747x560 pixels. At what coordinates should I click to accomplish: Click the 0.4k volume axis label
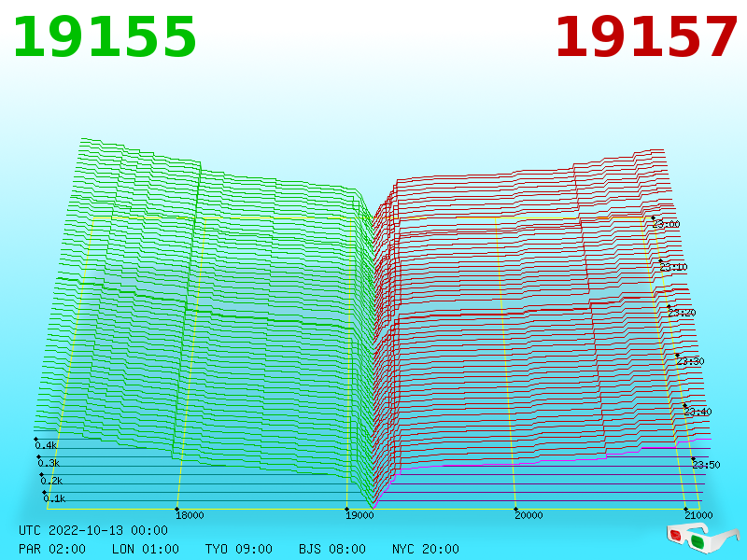(46, 446)
